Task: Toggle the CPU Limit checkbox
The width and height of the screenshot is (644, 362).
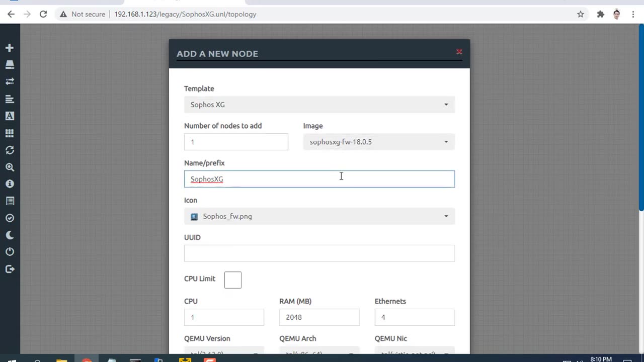Action: [233, 280]
